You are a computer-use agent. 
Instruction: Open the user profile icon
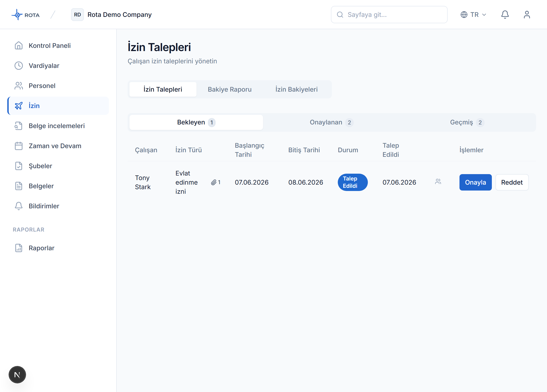point(527,15)
